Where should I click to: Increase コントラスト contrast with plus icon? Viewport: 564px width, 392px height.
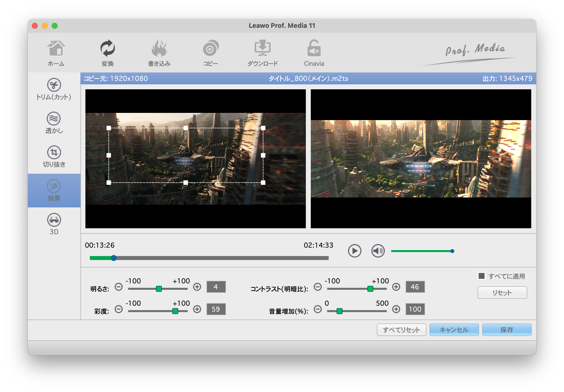pyautogui.click(x=396, y=287)
